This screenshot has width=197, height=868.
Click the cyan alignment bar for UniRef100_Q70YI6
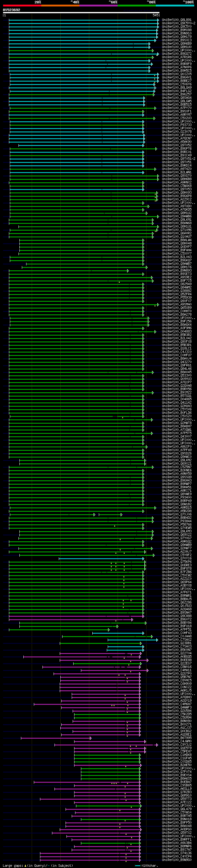[102, 559]
